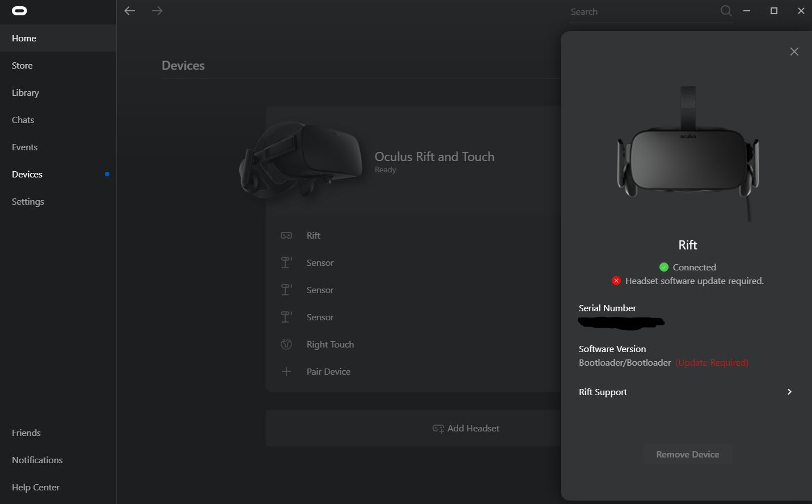The image size is (812, 504).
Task: Click the Ready status text
Action: (x=386, y=170)
